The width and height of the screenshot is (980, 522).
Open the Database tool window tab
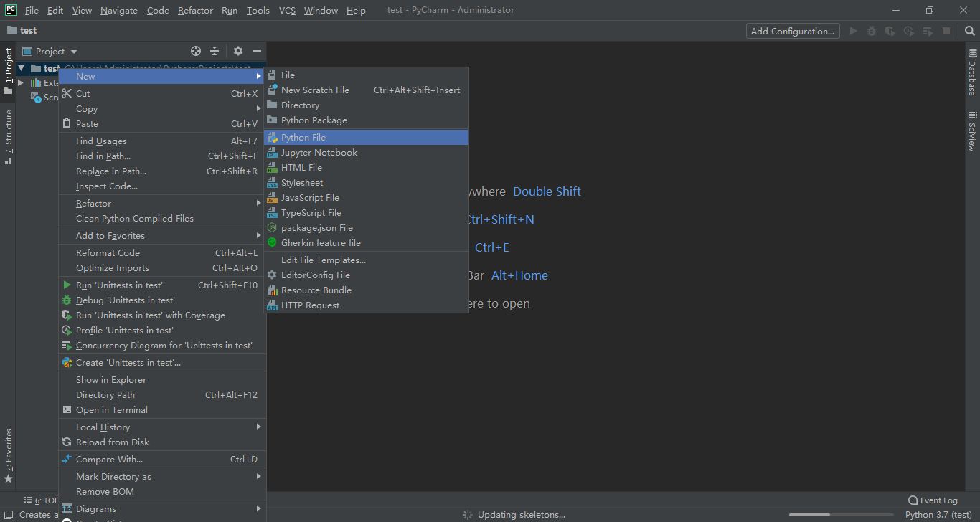973,72
